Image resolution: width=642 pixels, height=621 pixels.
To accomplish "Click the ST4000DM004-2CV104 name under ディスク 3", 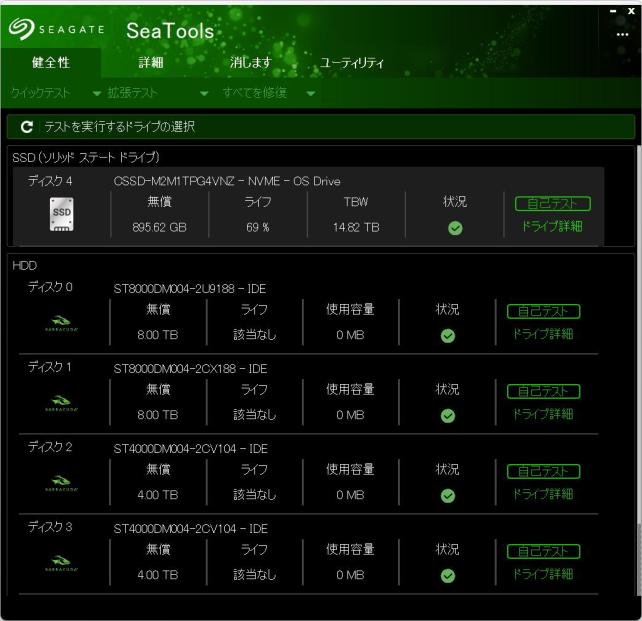I will pos(190,529).
